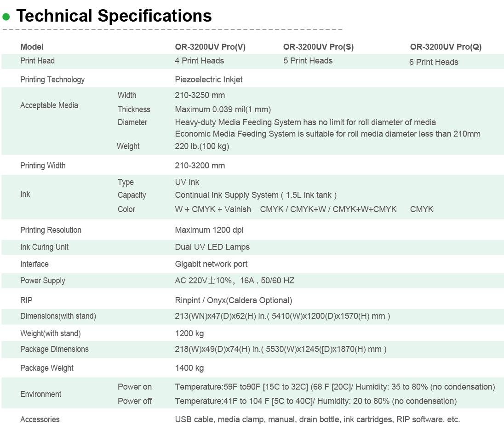Click the Acceptable Media row label
Screen dimensions: 504x425
(x=49, y=105)
